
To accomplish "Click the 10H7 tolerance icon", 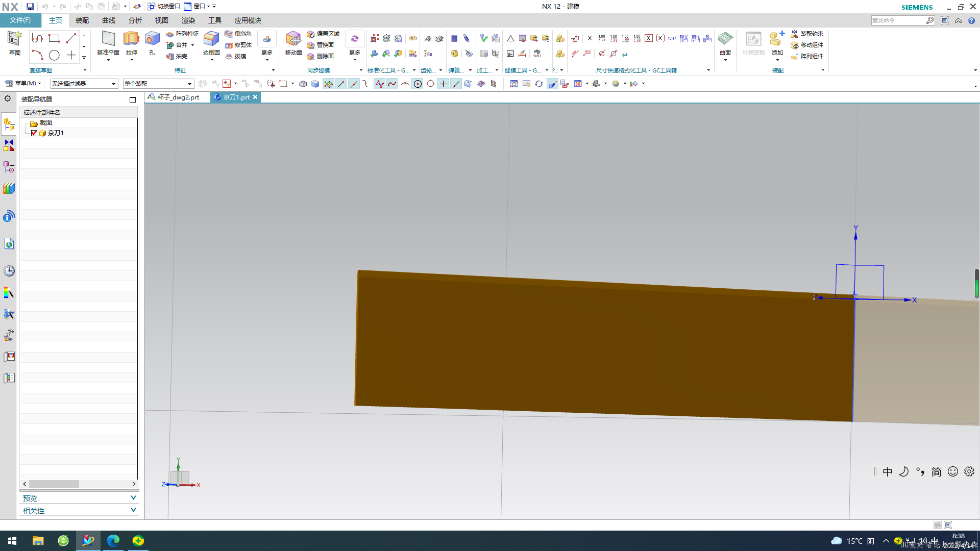I will [672, 38].
